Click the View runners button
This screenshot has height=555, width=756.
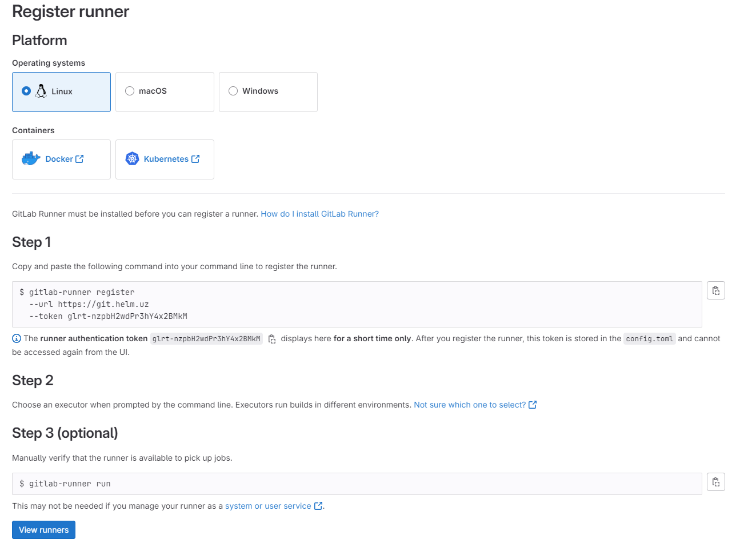(x=43, y=530)
